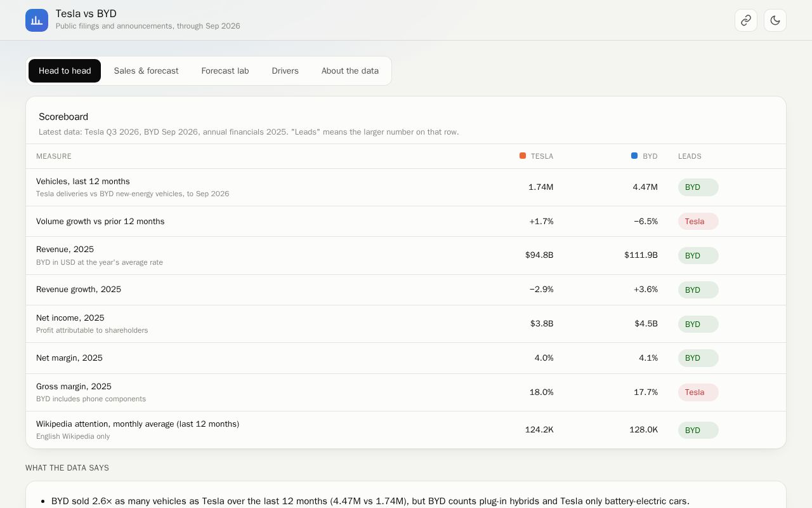
Task: Click the blue bar-chart app logo
Action: 37,20
